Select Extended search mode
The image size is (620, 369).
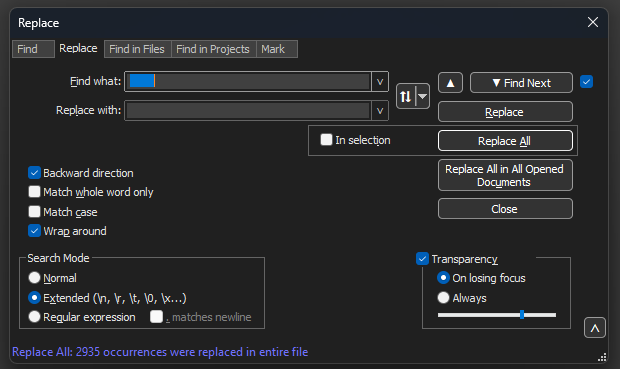(x=34, y=297)
